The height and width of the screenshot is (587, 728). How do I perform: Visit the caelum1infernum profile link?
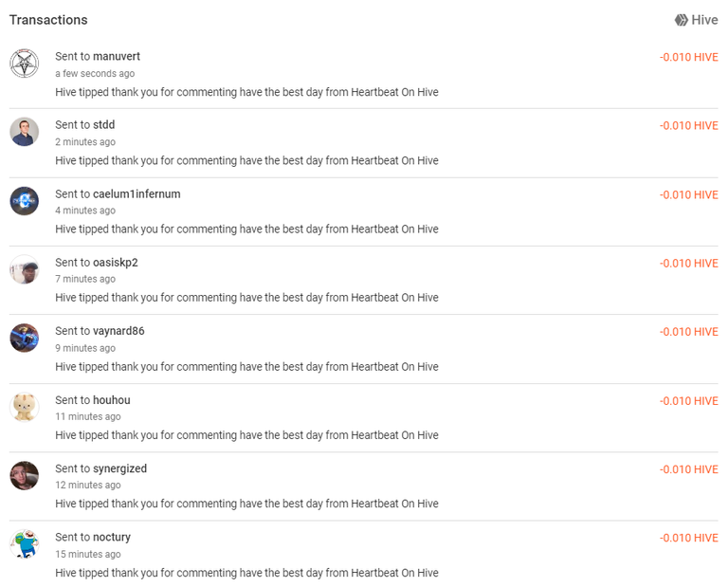[x=136, y=193]
